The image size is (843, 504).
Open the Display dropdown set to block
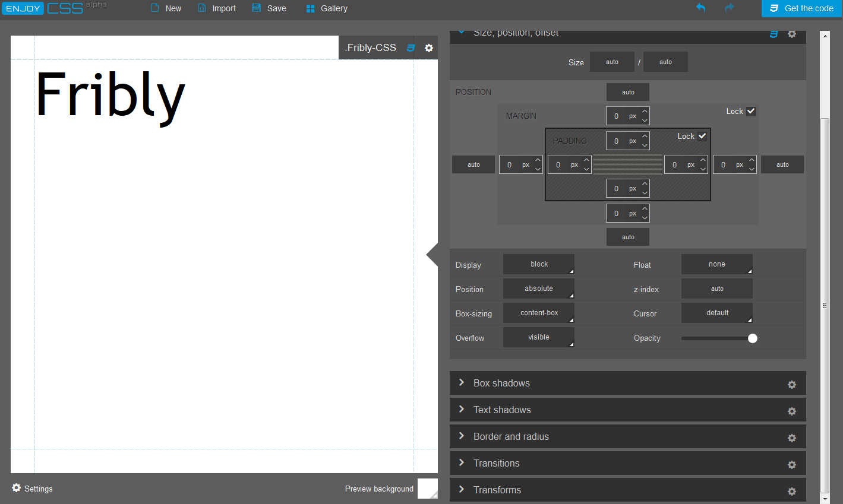pyautogui.click(x=538, y=264)
